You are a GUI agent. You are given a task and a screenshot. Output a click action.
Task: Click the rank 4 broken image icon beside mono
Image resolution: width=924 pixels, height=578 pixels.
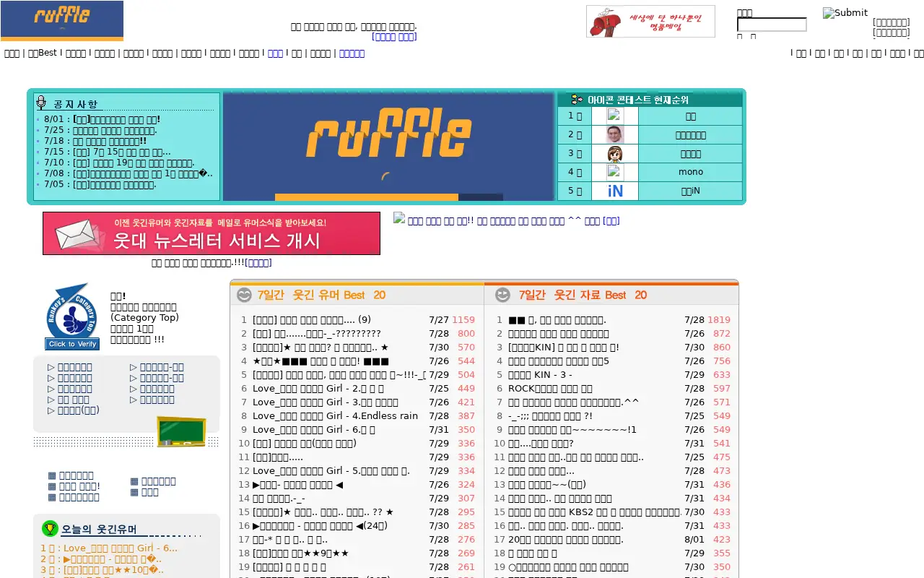pos(614,172)
